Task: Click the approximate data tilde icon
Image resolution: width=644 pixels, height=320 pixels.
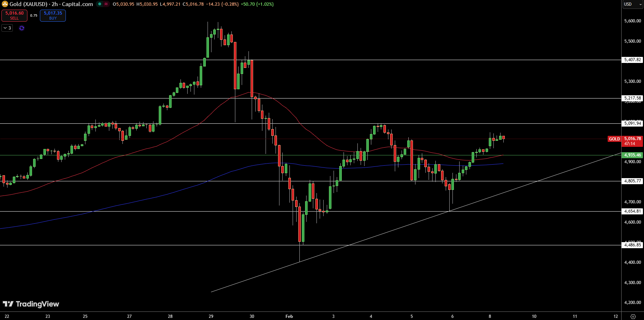Action: coord(105,4)
